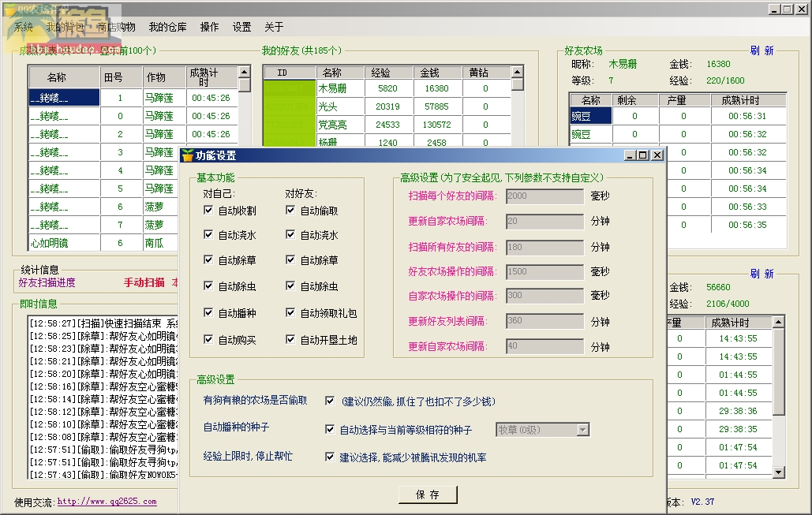Toggle 自动除虫 under 对自己
The image size is (812, 515).
tap(208, 285)
